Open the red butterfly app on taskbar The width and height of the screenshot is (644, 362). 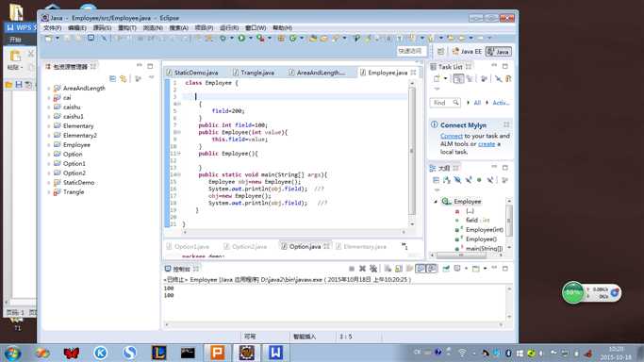(71, 353)
